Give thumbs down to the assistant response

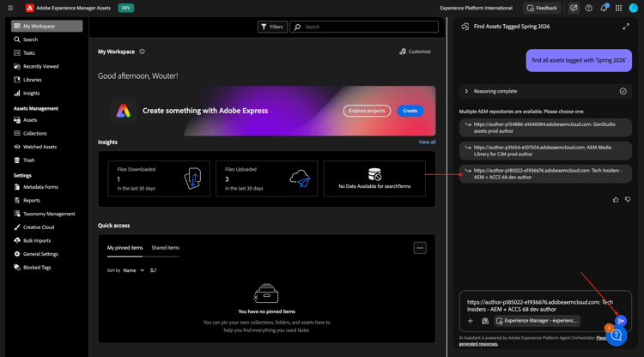(x=628, y=200)
